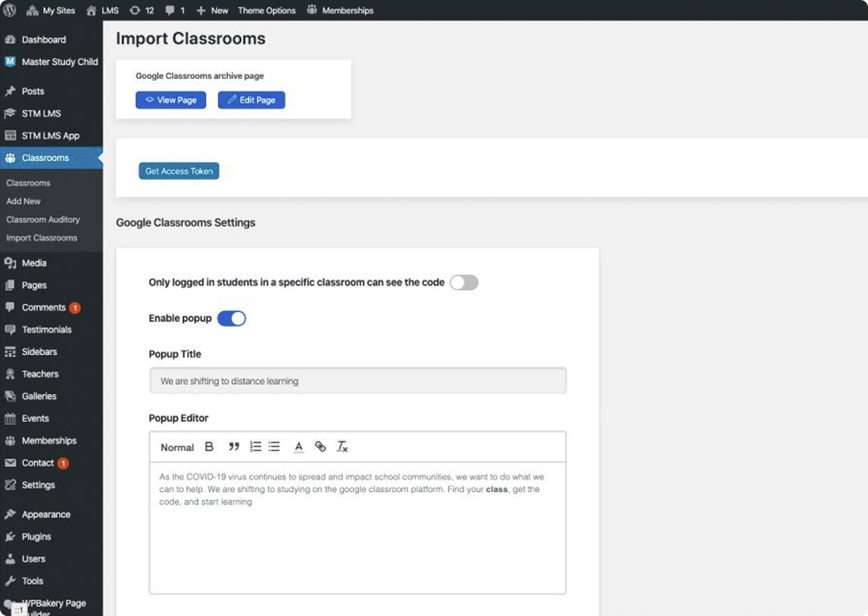Clear formatting with the Tx icon
Screen dimensions: 868x616
coord(342,447)
